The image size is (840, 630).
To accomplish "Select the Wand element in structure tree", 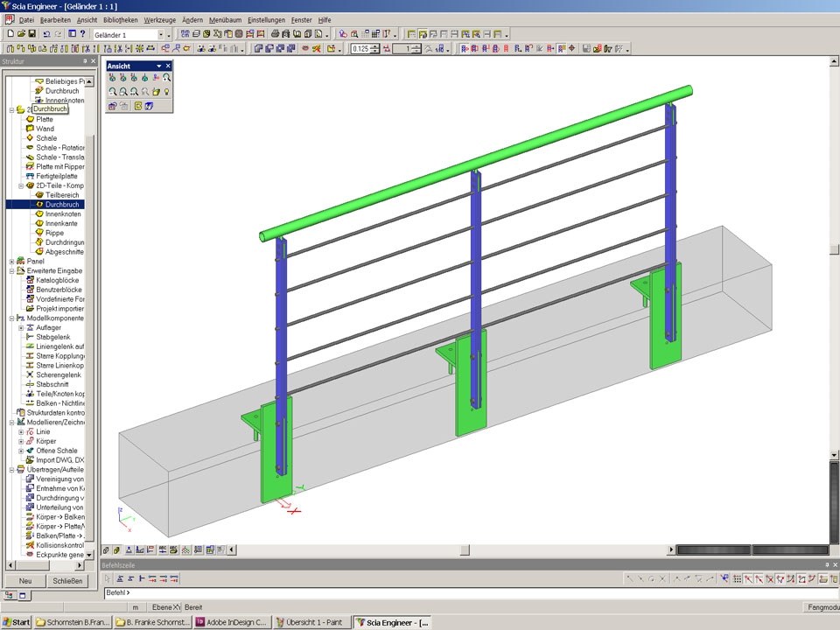I will [45, 129].
